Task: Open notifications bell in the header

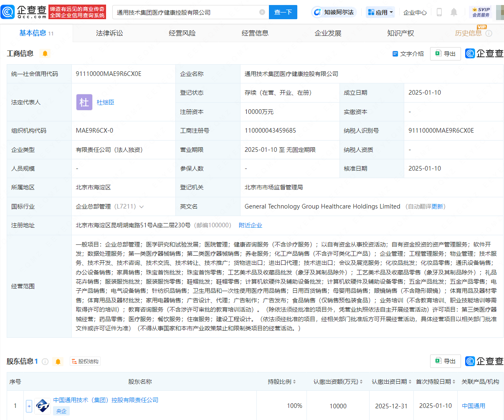Action: pos(454,12)
